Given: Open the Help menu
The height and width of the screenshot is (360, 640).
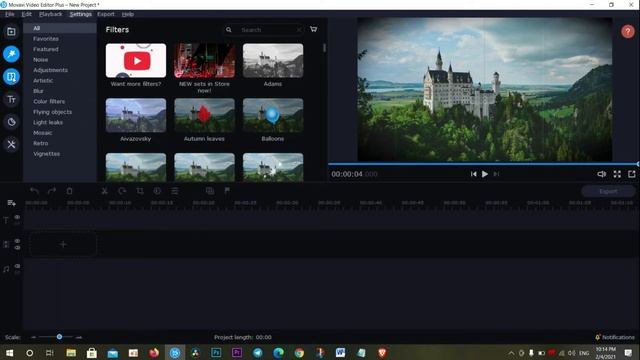Looking at the screenshot, I should click(x=128, y=14).
